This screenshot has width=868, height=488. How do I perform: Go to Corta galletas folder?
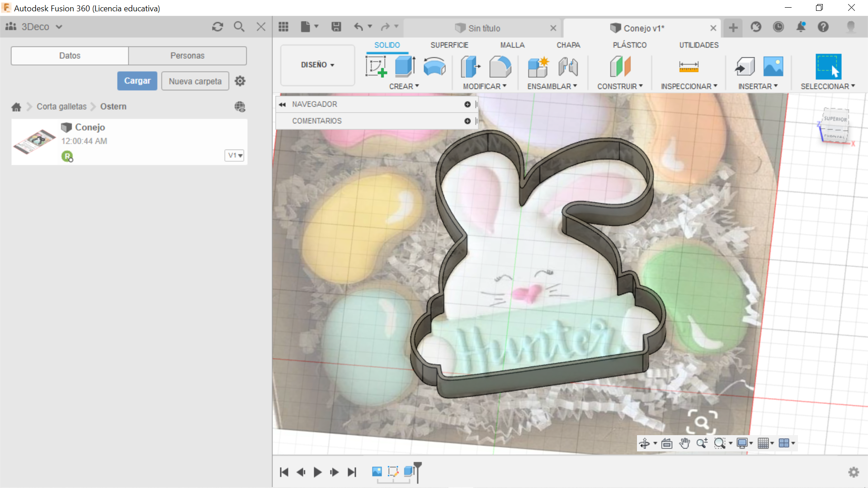(x=61, y=107)
